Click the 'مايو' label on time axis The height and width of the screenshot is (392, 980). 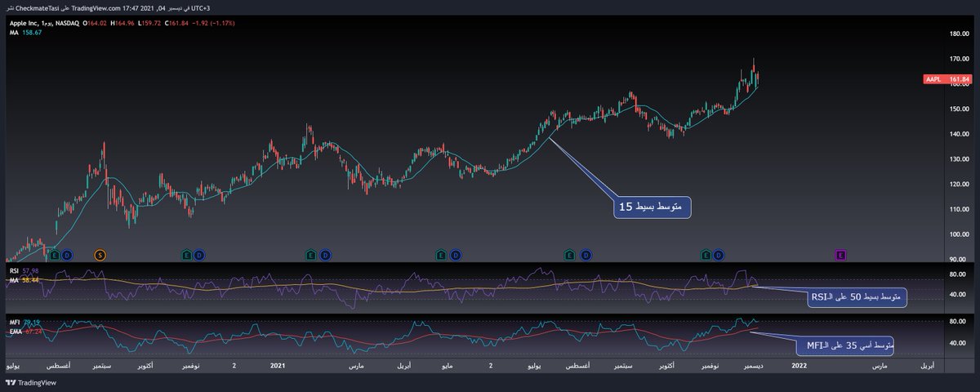point(447,367)
